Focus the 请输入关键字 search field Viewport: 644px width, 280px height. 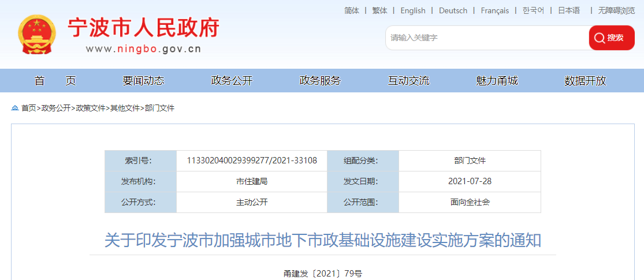(x=487, y=38)
